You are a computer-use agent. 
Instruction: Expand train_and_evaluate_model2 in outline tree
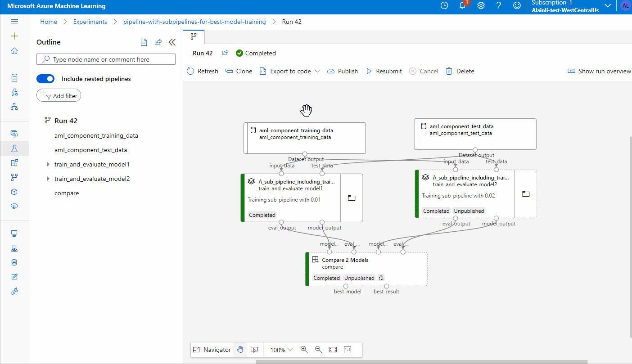point(48,179)
